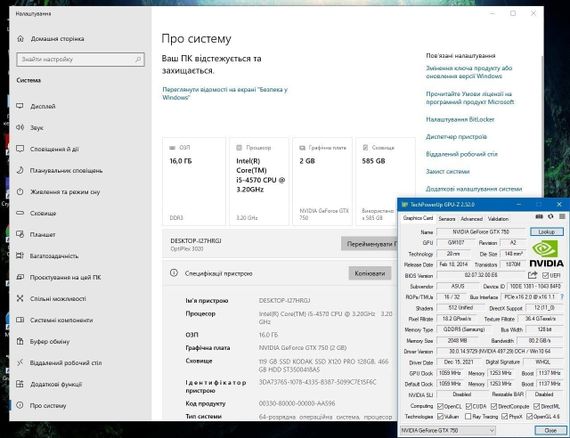Click Перейменувати ПК button
Screen dimensions: 570x438
pos(369,244)
